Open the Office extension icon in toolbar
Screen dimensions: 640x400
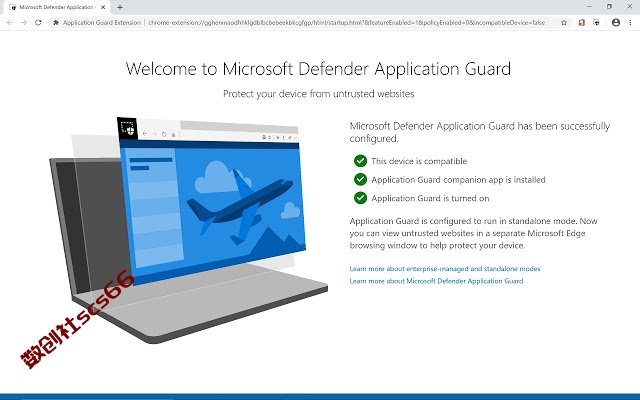click(582, 23)
